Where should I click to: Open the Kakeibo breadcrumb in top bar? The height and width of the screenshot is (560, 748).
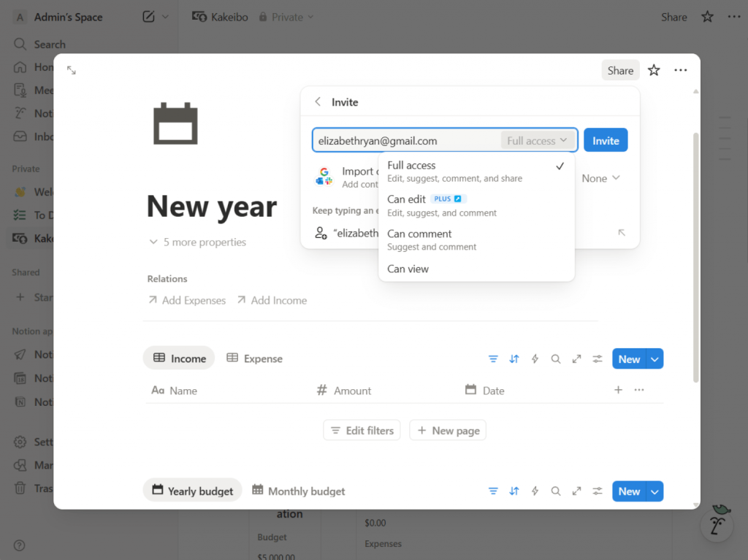(x=220, y=18)
